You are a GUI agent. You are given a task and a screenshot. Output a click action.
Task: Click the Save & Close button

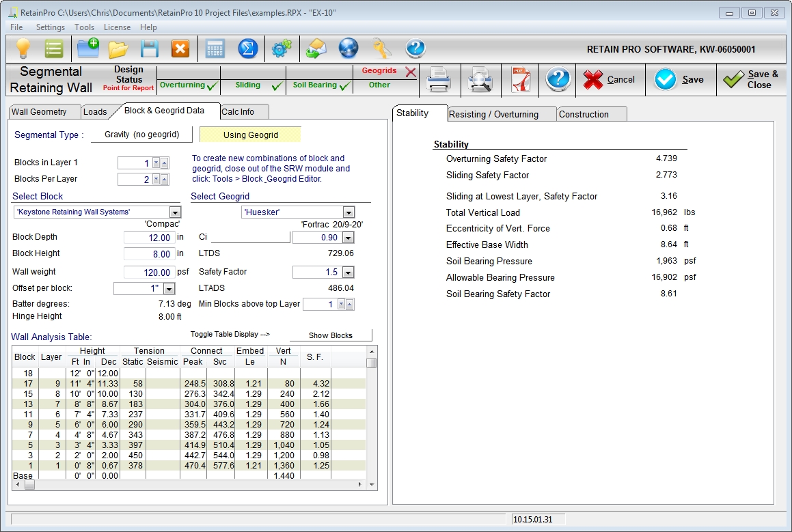[x=752, y=80]
